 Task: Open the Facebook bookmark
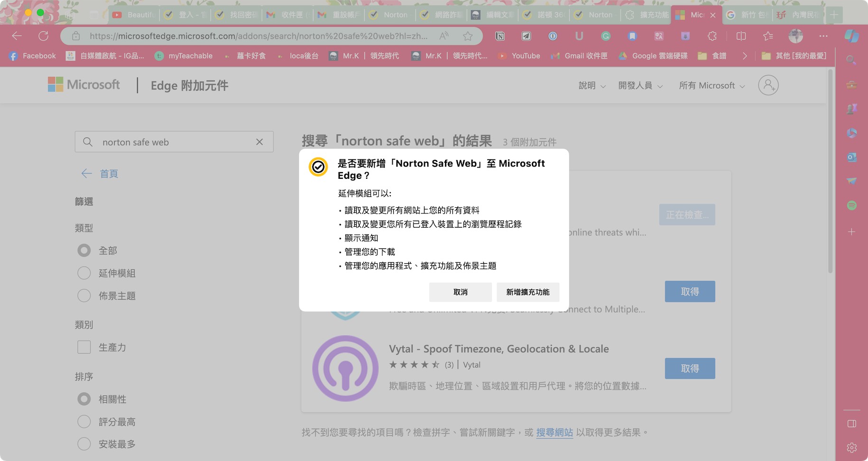33,56
